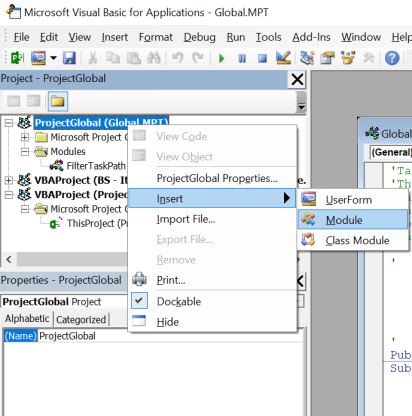Click the Find binoculars toolbar icon

pos(154,58)
